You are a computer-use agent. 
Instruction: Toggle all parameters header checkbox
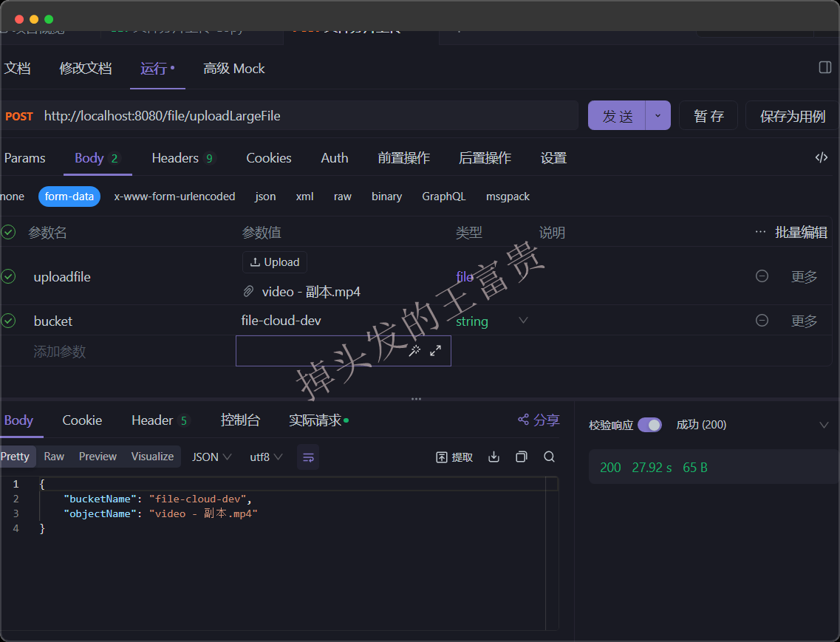pyautogui.click(x=8, y=232)
